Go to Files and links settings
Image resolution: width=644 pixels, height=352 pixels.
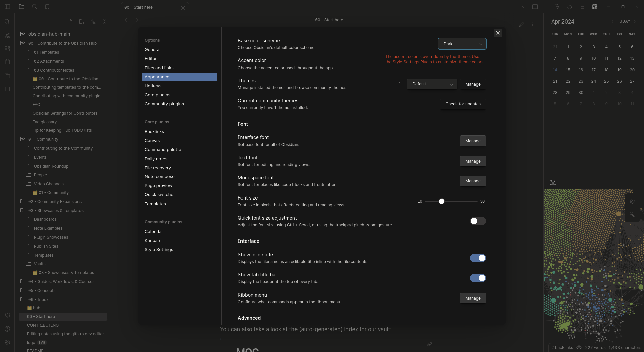coord(179,68)
